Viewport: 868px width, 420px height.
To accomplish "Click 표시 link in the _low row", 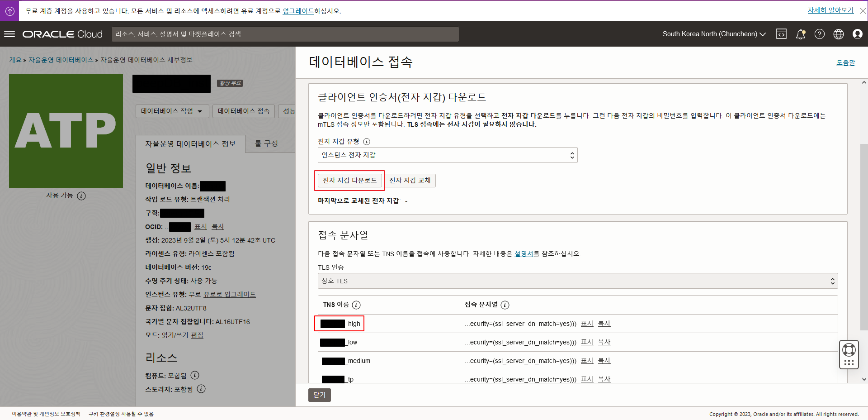I will click(x=587, y=342).
